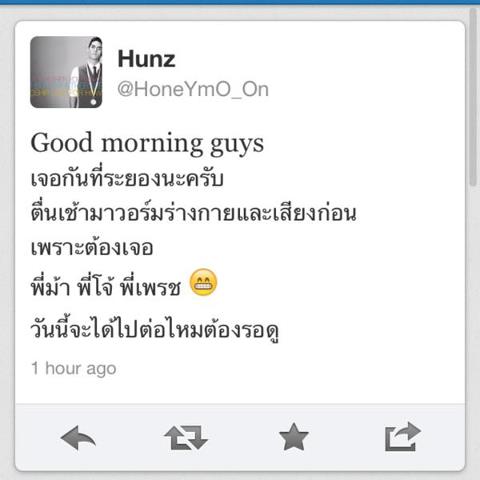Favorite the tweet with the star icon

coord(294,437)
